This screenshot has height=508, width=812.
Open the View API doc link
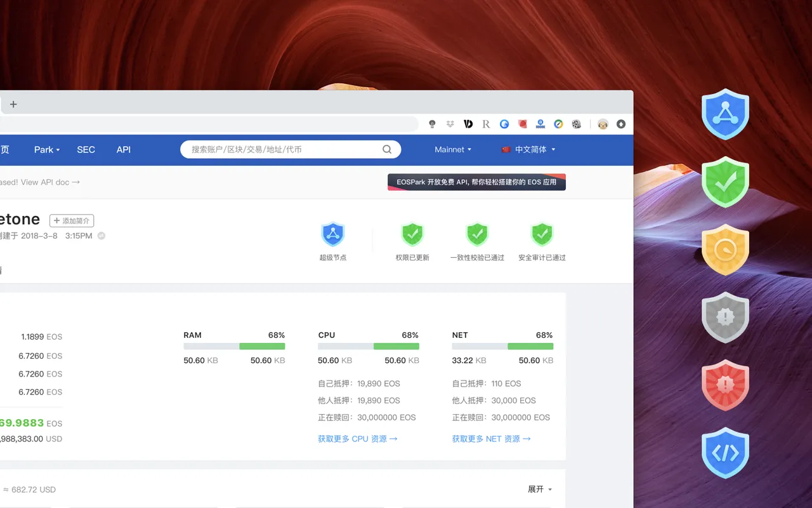click(50, 182)
